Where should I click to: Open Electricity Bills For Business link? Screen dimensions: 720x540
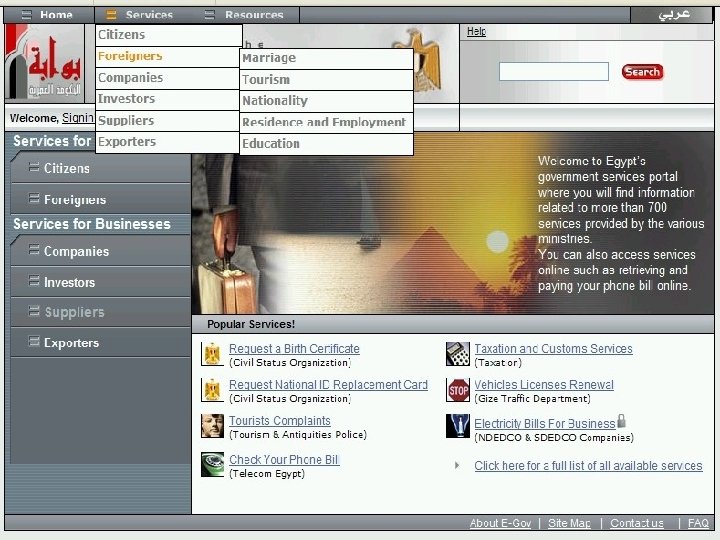(545, 423)
